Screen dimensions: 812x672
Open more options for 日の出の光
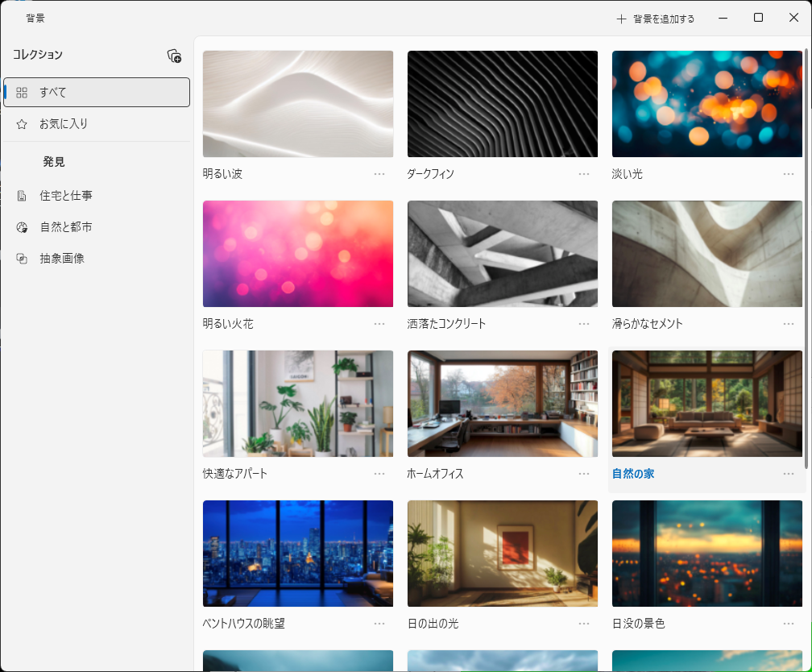(584, 624)
